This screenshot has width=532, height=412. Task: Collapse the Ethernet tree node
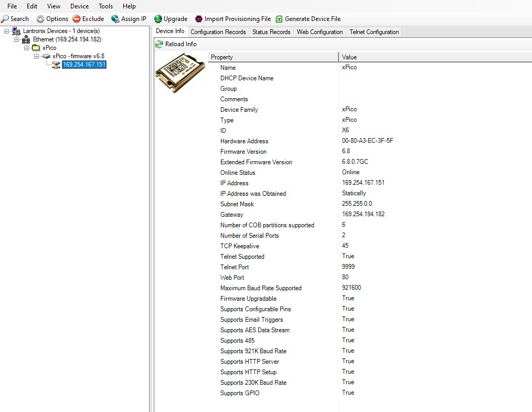tap(16, 39)
